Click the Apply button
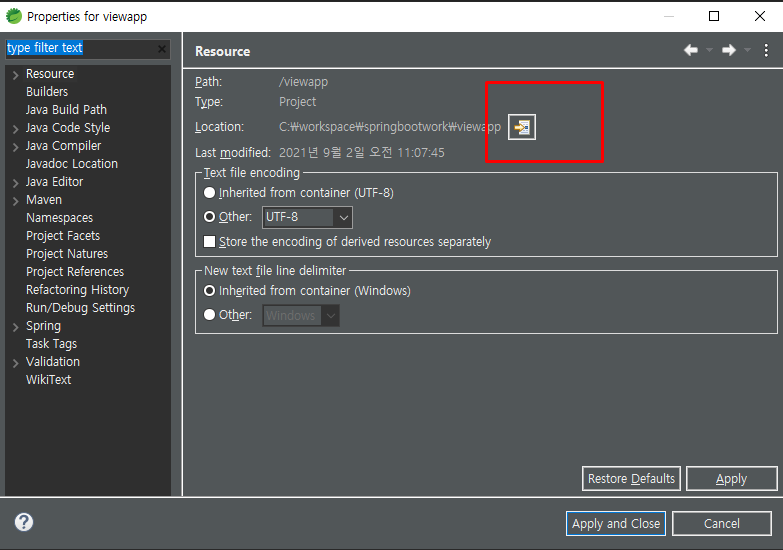 pos(732,479)
